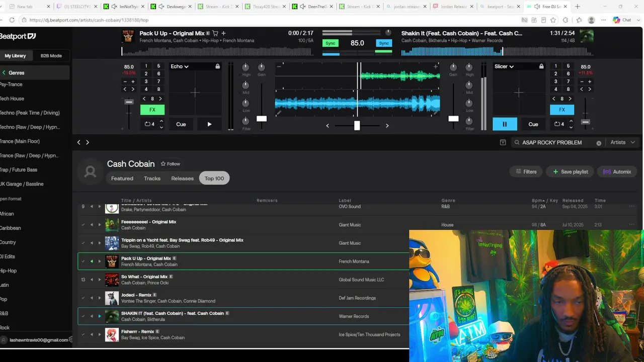The image size is (644, 362).
Task: Click the queue icon left of search
Action: [503, 142]
